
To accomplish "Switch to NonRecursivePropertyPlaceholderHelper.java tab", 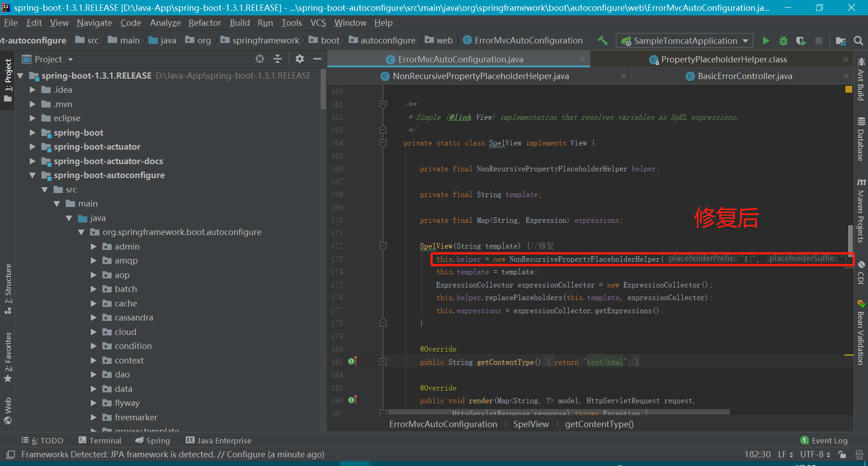I will [481, 76].
